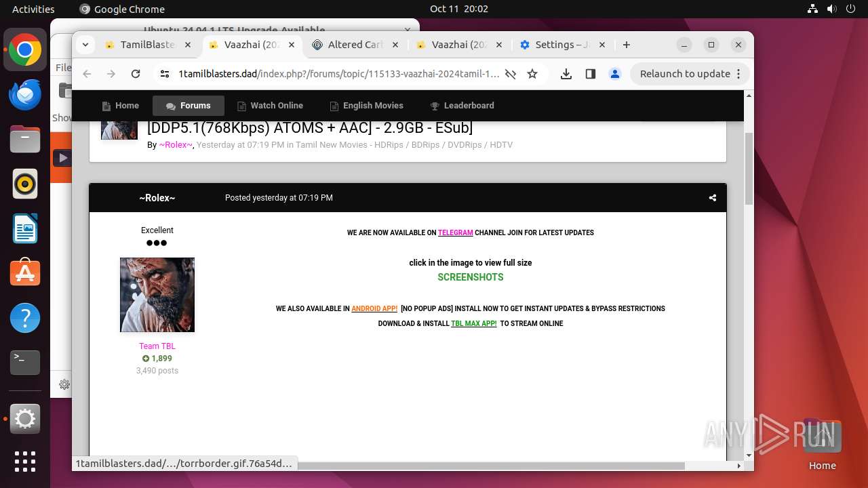The image size is (868, 488).
Task: Click third-party cookies blocked eye icon
Action: coord(511,74)
